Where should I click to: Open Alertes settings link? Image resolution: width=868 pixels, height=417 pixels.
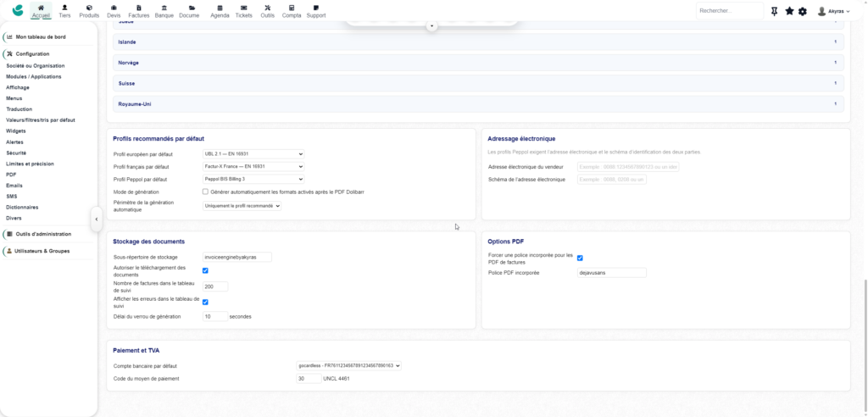[x=15, y=142]
